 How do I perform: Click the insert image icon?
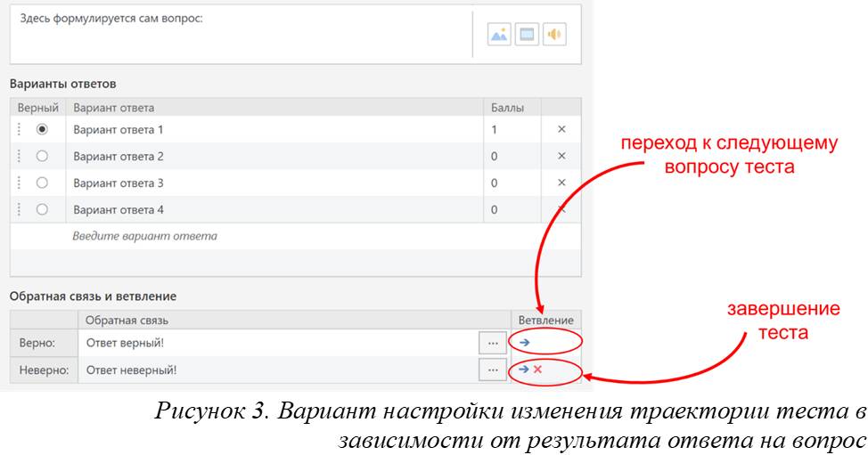coord(498,35)
